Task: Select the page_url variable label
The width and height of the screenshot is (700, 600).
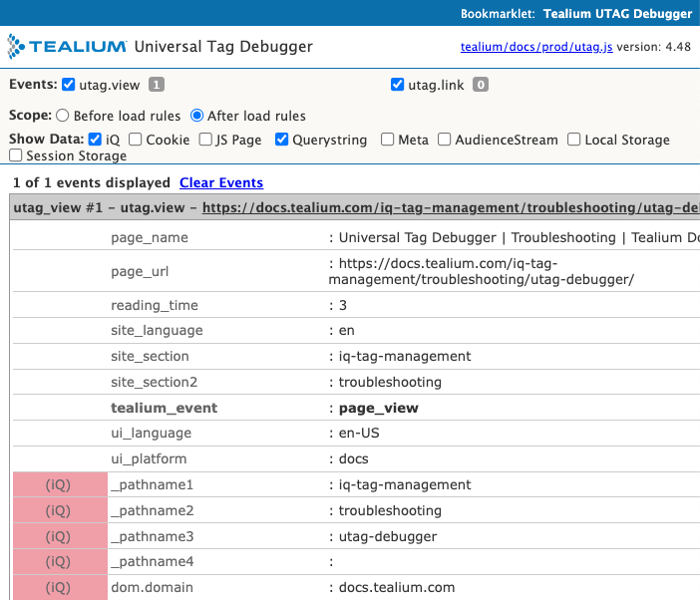Action: (140, 271)
